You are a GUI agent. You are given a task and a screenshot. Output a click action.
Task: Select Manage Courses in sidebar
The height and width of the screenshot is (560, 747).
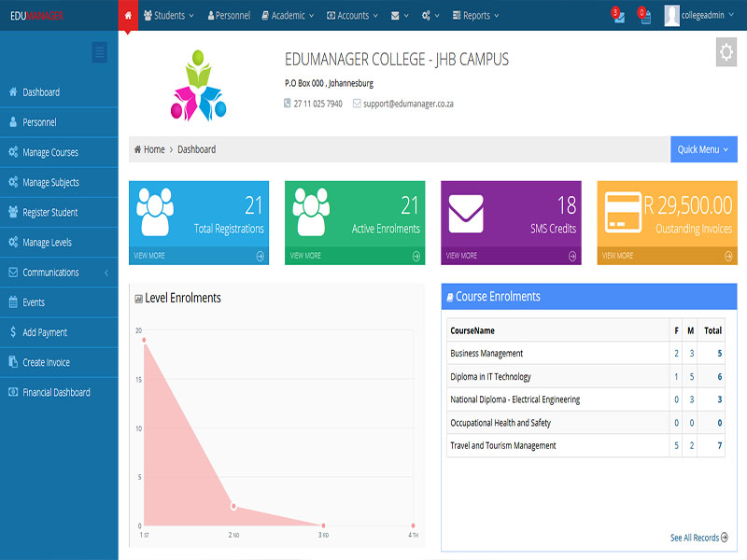(59, 152)
